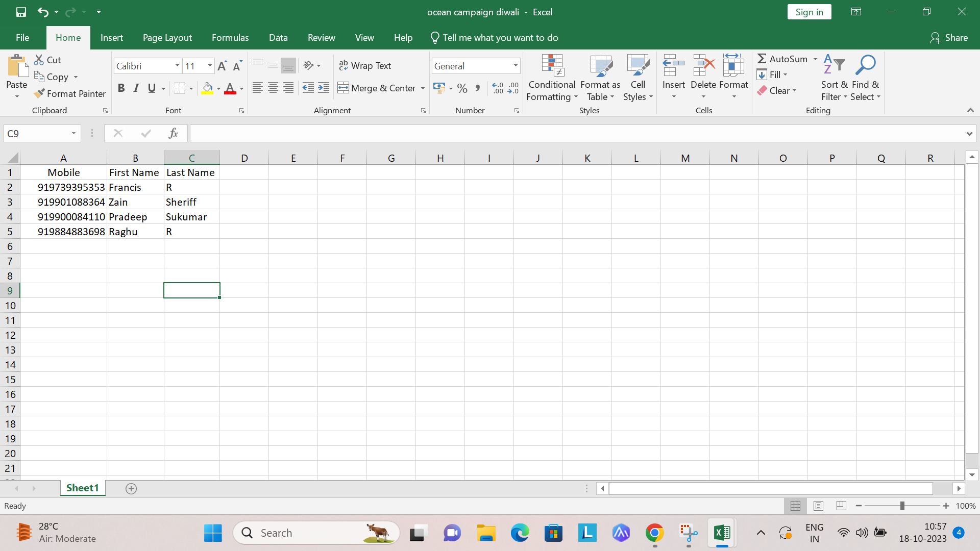Apply the red Font Color A

230,88
